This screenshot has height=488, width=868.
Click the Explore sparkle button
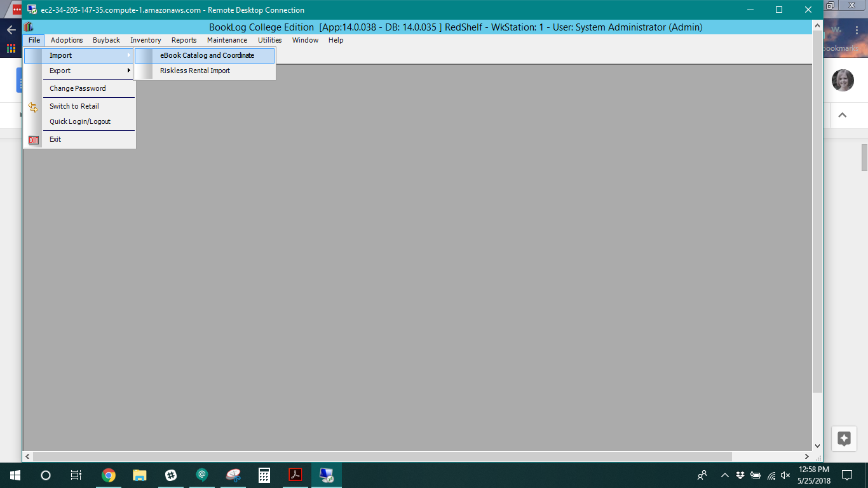point(844,438)
